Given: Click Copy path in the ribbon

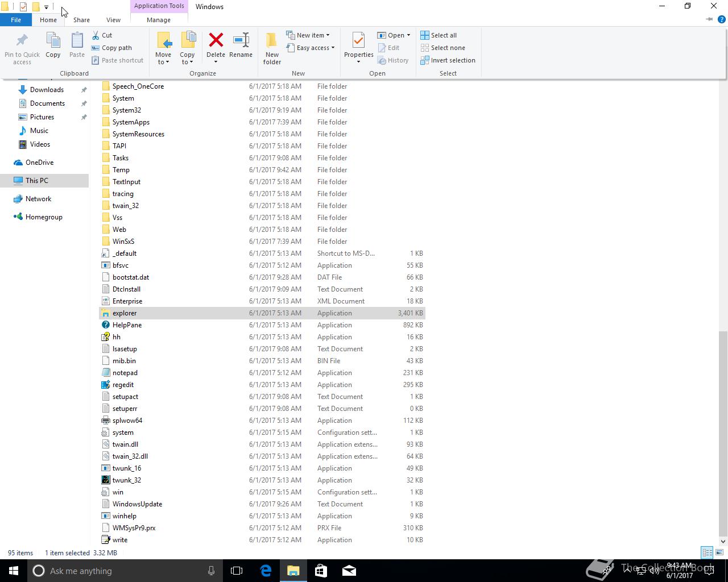Looking at the screenshot, I should pyautogui.click(x=111, y=48).
